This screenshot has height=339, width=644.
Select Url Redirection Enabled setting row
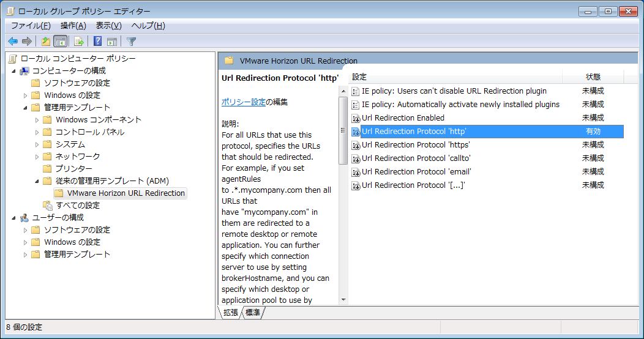coord(487,117)
